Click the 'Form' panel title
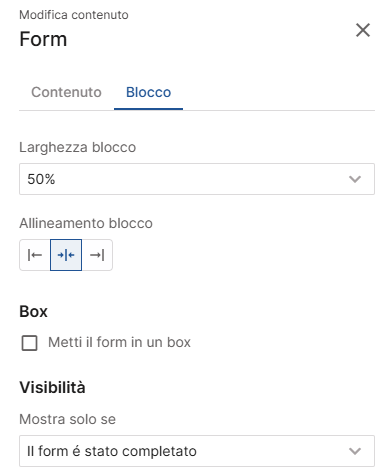384x474 pixels. coord(43,39)
